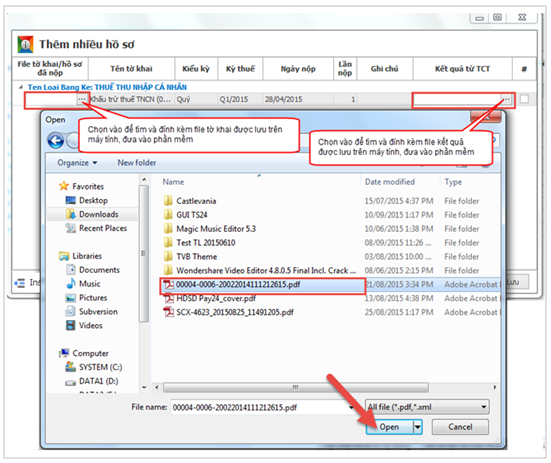Click the TVB Theme folder icon

click(168, 256)
